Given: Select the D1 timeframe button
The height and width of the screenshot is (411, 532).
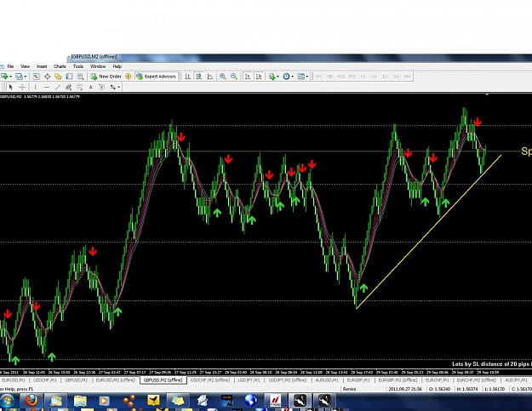Looking at the screenshot, I should [385, 77].
